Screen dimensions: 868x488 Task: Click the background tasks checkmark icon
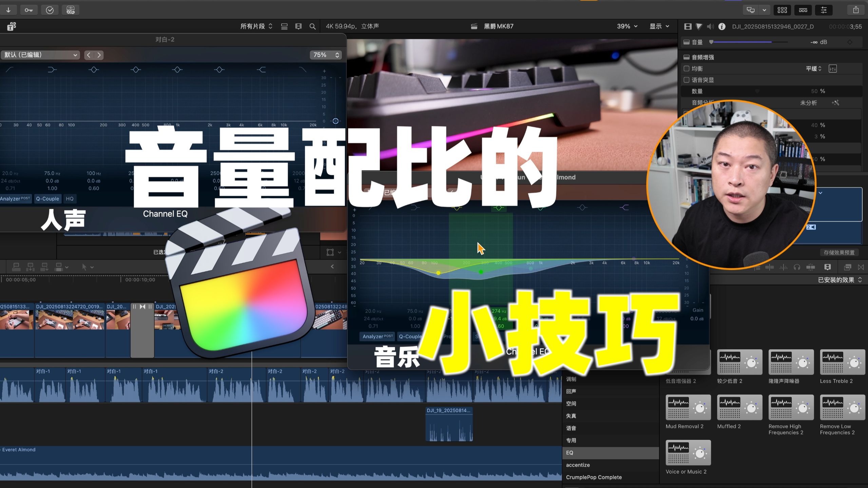(x=50, y=10)
